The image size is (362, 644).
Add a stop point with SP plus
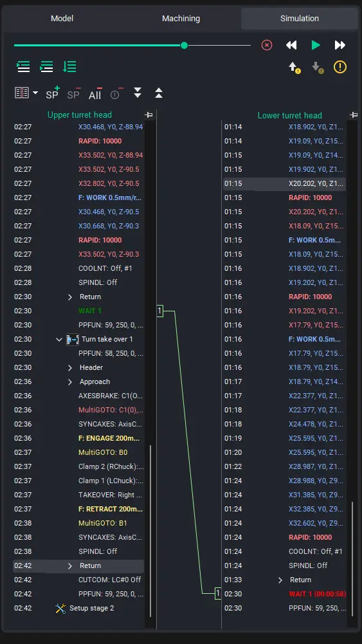coord(53,93)
